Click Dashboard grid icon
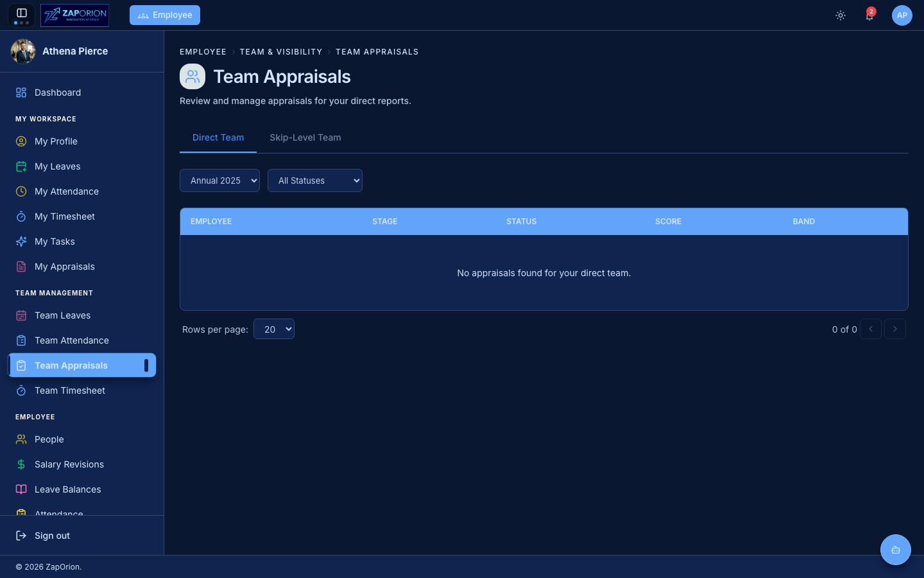 click(21, 92)
